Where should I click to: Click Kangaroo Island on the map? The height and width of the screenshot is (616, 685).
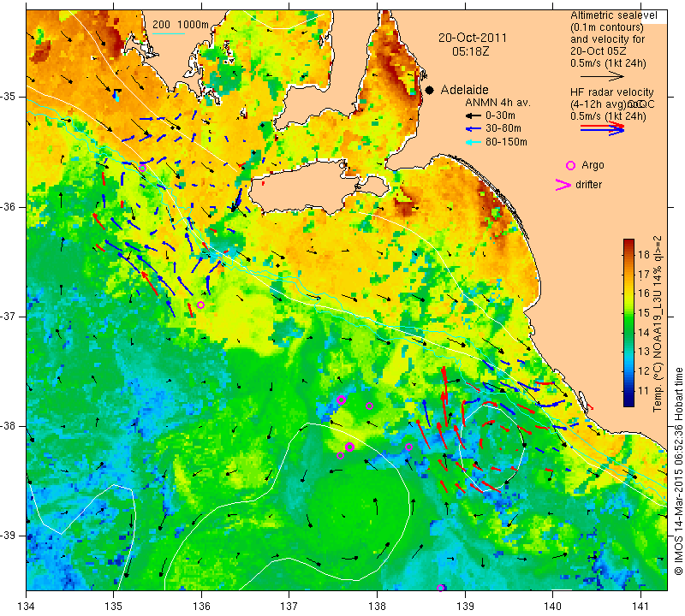pos(319,187)
